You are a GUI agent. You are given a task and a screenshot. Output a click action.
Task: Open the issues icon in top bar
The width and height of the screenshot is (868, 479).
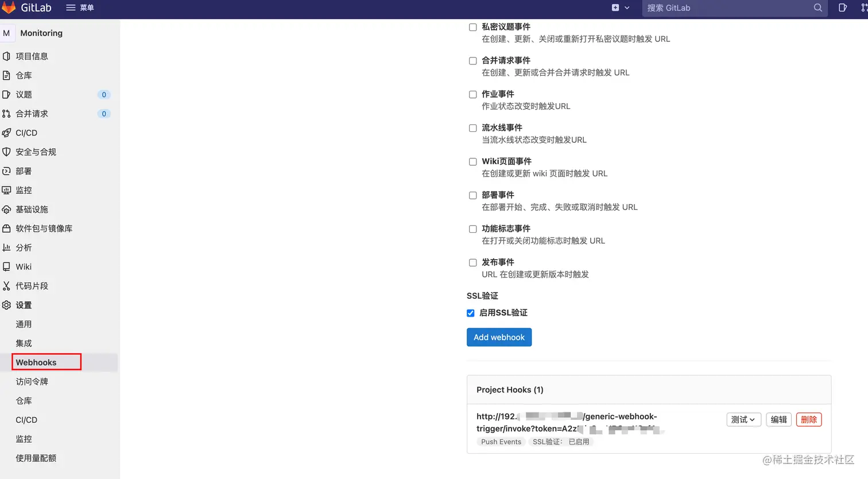(843, 7)
